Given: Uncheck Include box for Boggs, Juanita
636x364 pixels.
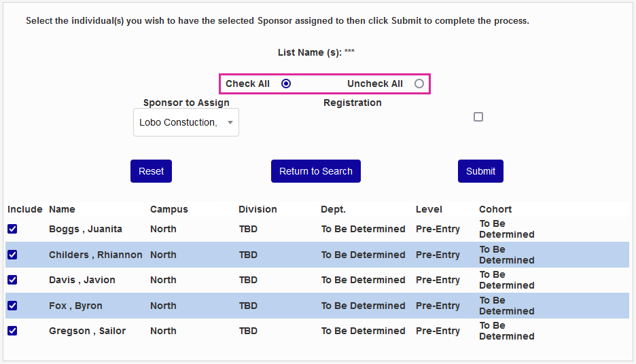Looking at the screenshot, I should click(12, 229).
